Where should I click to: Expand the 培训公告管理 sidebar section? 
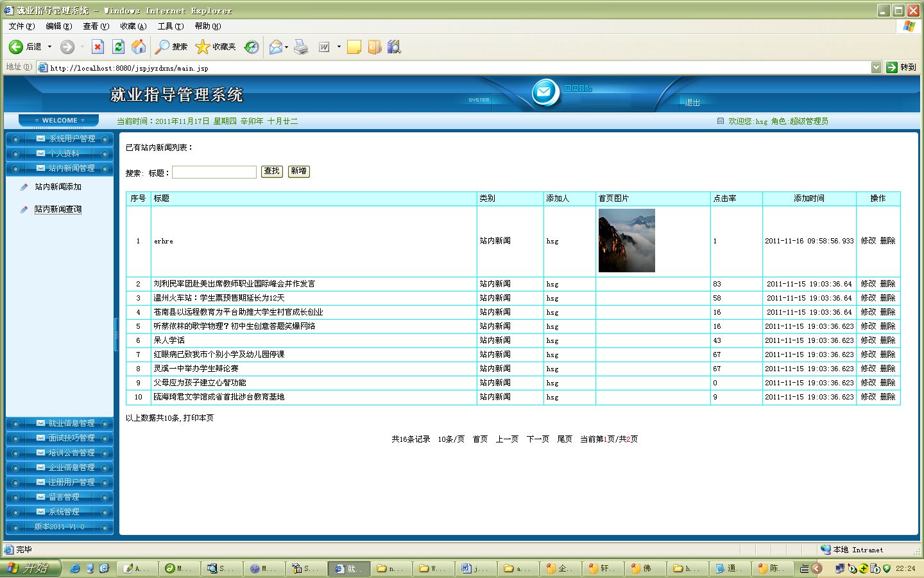[60, 453]
